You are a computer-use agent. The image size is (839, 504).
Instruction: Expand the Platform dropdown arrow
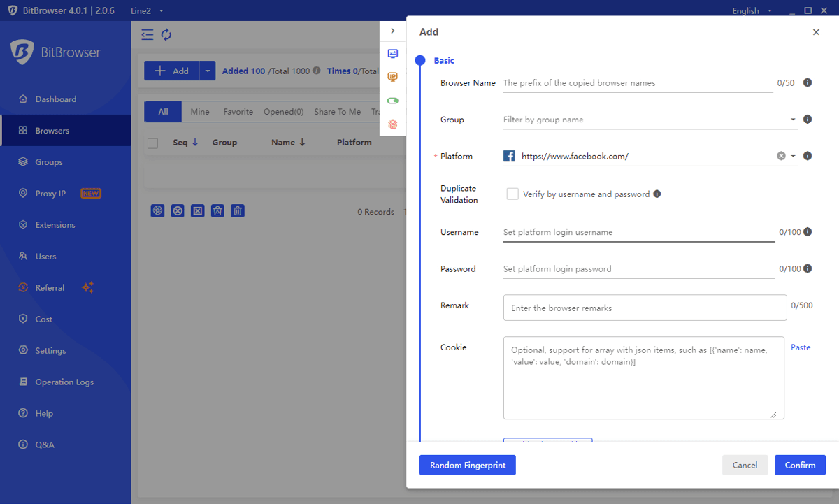click(x=794, y=156)
